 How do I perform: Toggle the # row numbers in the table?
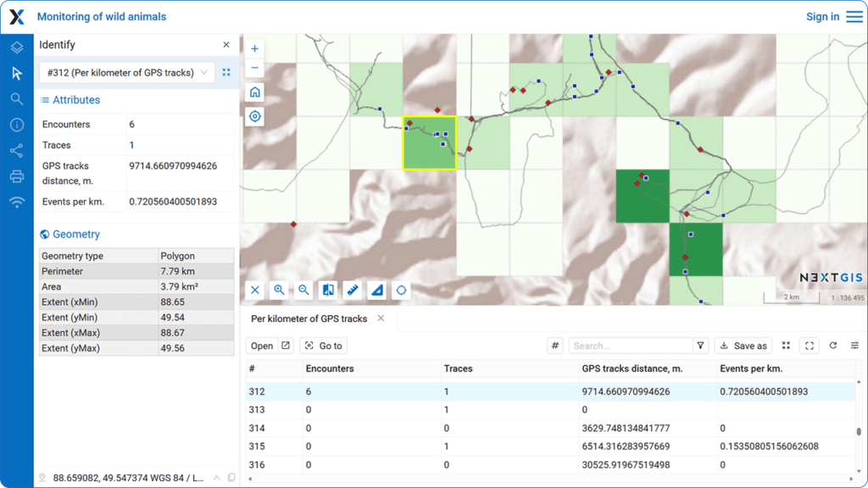point(555,346)
